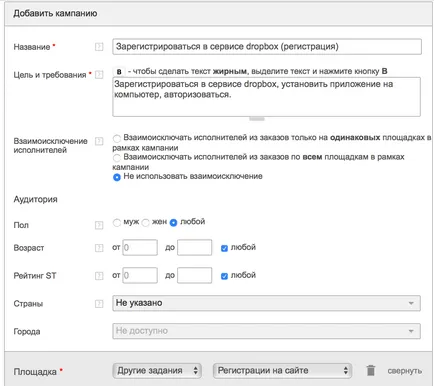Click the Площадка label
The image size is (434, 386).
click(35, 372)
